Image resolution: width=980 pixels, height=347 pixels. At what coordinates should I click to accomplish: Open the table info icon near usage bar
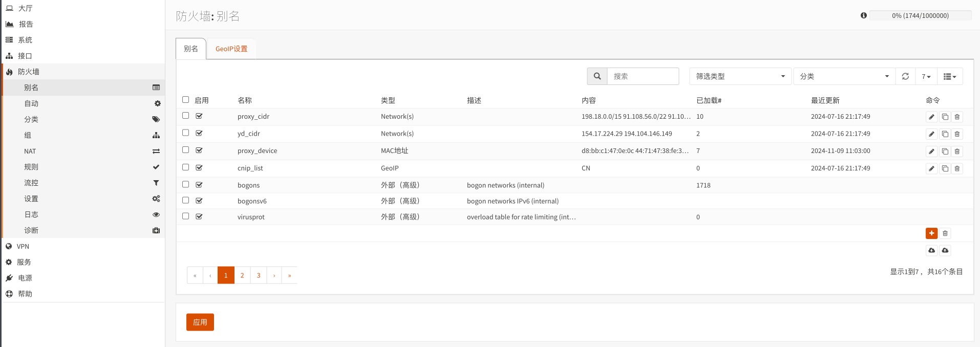(864, 15)
